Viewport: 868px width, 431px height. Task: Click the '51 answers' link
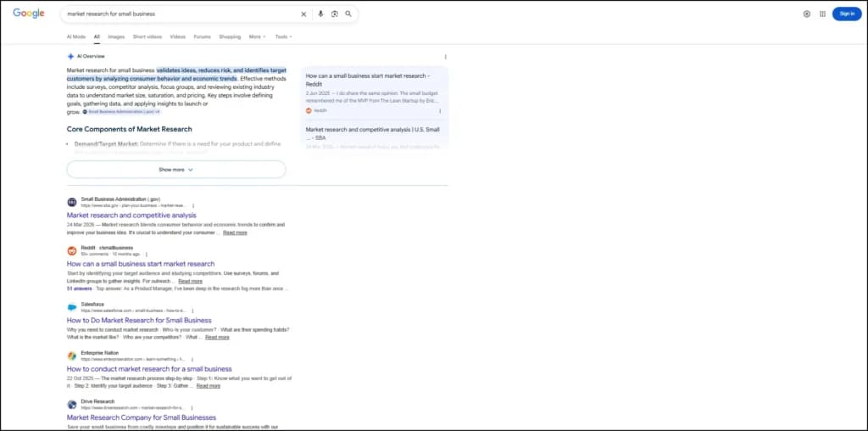click(79, 288)
